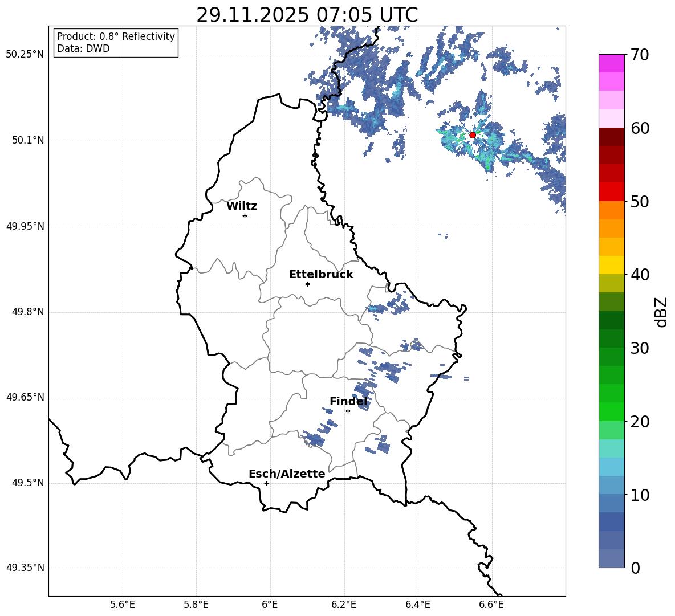Click the 49.65°N latitude label

coord(25,397)
